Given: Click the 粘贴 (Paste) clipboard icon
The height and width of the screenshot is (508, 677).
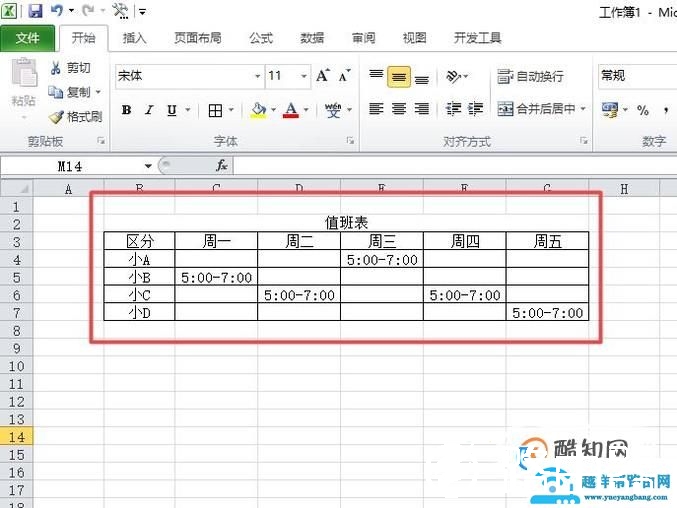Looking at the screenshot, I should [24, 73].
